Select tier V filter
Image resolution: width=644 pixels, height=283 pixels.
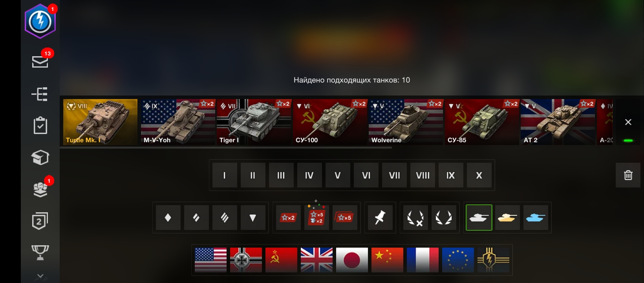[338, 175]
